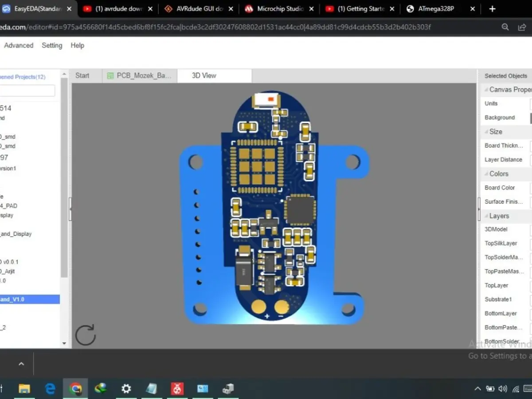Viewport: 532px width, 399px height.
Task: Click the volume speaker icon in system tray
Action: (503, 389)
